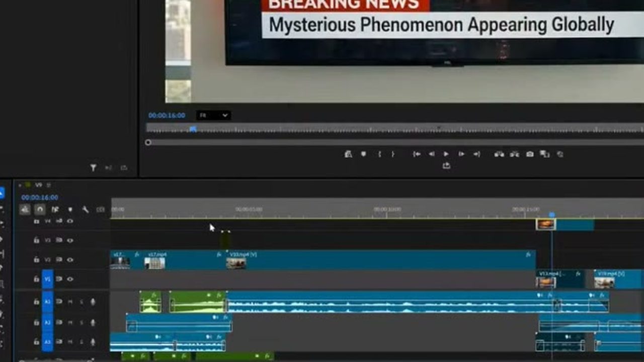Click Mark In bracket icon
Screen dimensions: 644x362
tap(379, 154)
